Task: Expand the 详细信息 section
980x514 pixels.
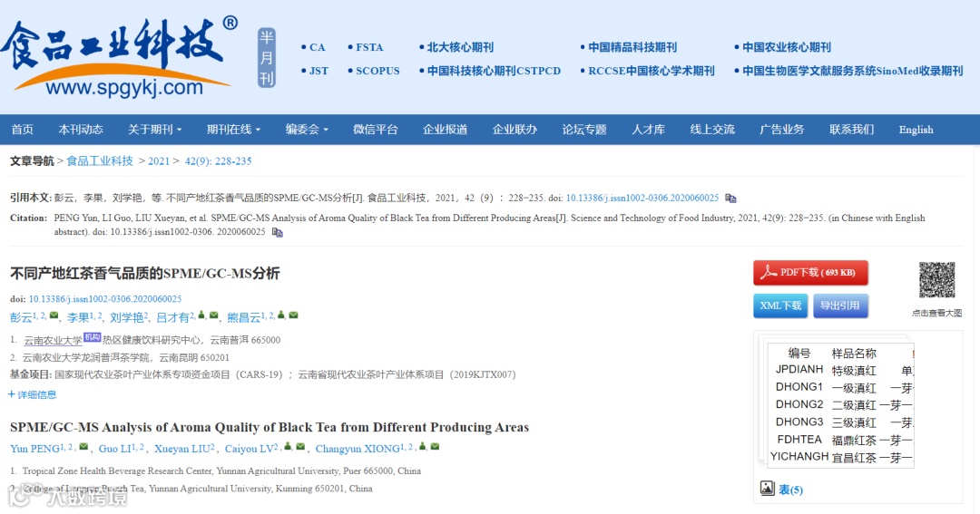Action: coord(32,394)
